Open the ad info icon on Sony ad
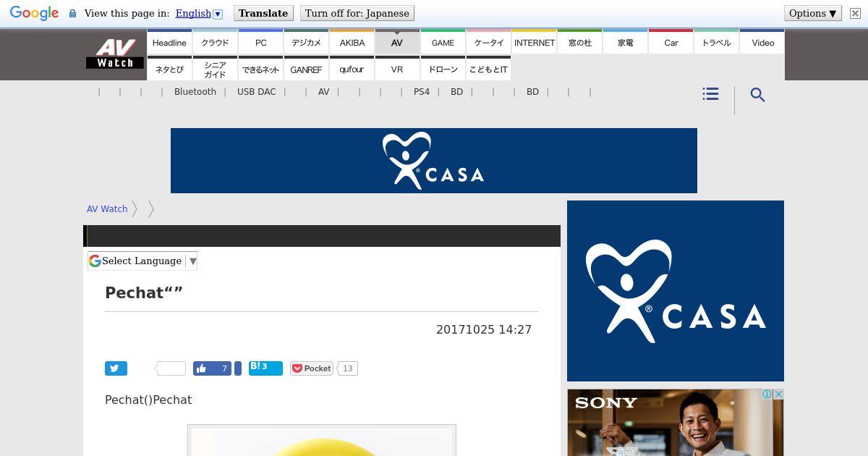 click(767, 394)
